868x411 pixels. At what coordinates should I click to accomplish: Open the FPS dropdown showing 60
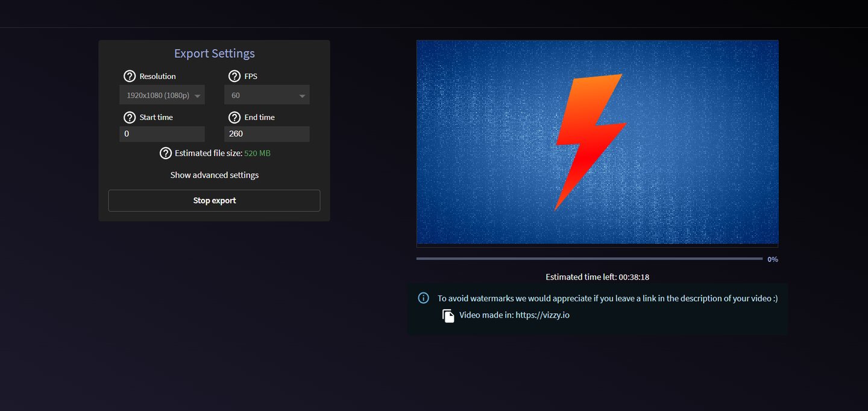coord(267,95)
